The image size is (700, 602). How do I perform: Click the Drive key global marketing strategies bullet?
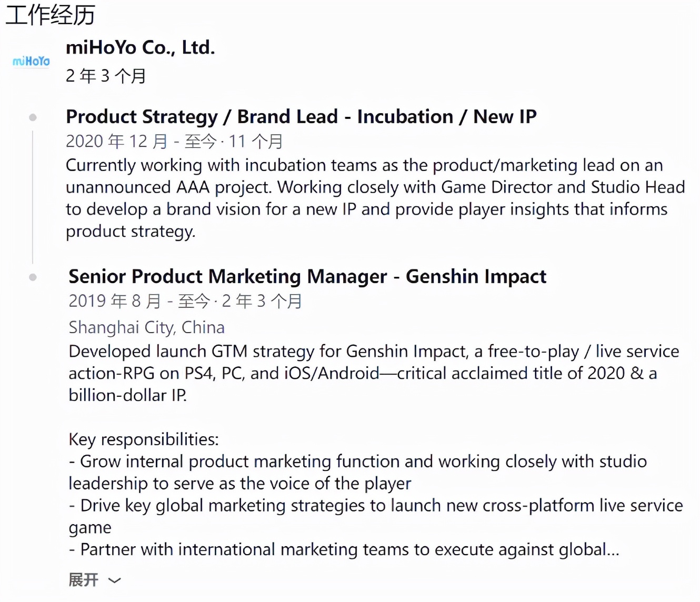(376, 517)
